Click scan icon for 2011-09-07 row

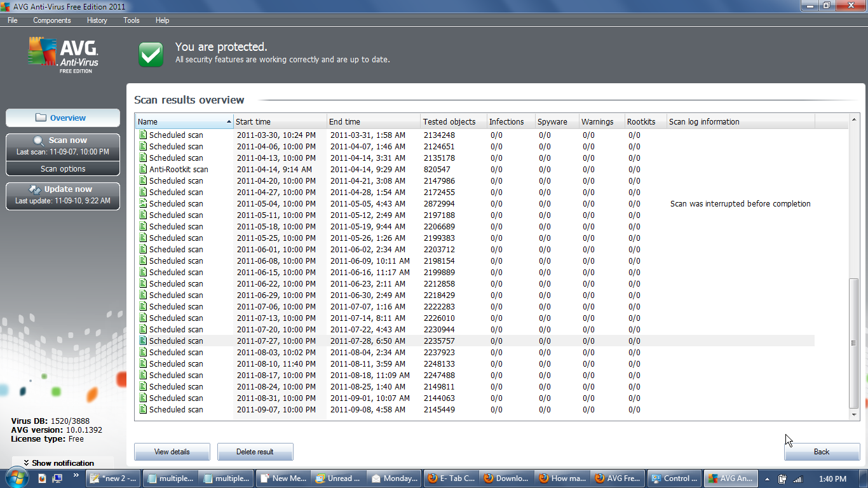coord(143,409)
